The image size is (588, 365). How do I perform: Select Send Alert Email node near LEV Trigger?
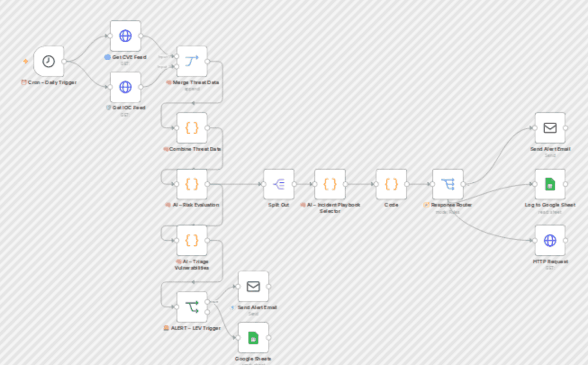click(x=253, y=286)
